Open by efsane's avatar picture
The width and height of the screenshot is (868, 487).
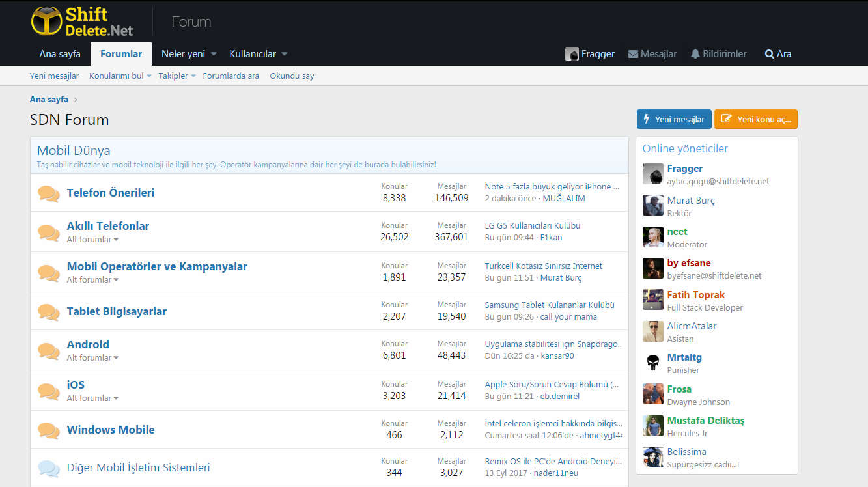point(653,268)
